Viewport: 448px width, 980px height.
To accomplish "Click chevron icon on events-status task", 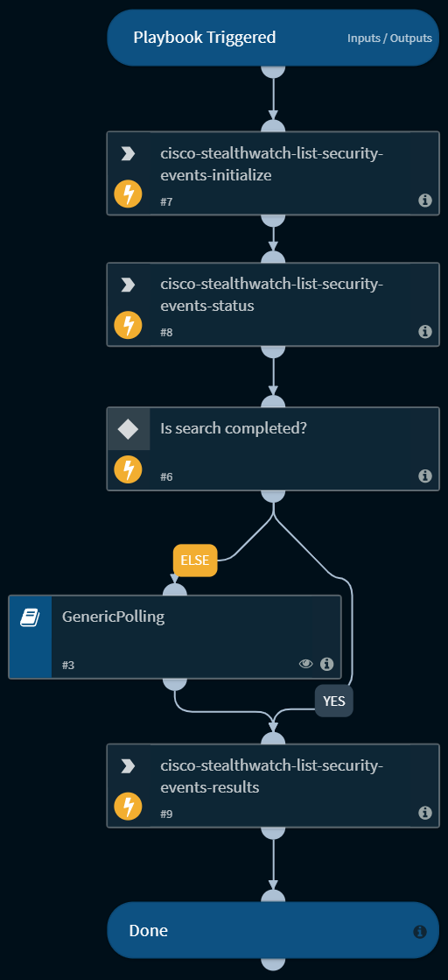I will pyautogui.click(x=128, y=285).
